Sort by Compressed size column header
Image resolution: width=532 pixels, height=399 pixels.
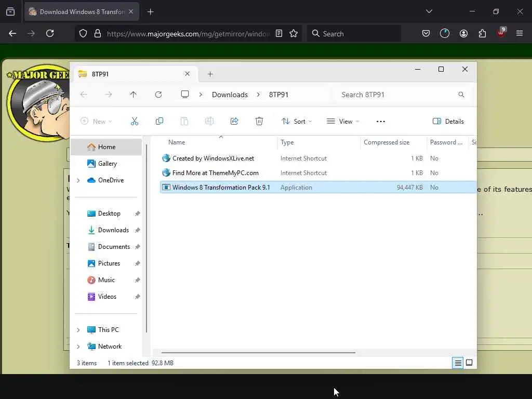[x=394, y=142]
